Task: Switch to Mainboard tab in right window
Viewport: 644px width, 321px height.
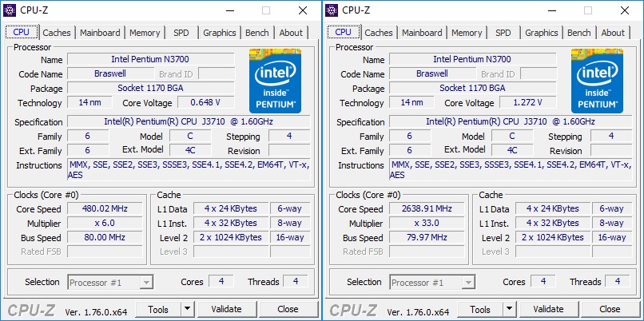Action: pyautogui.click(x=422, y=33)
